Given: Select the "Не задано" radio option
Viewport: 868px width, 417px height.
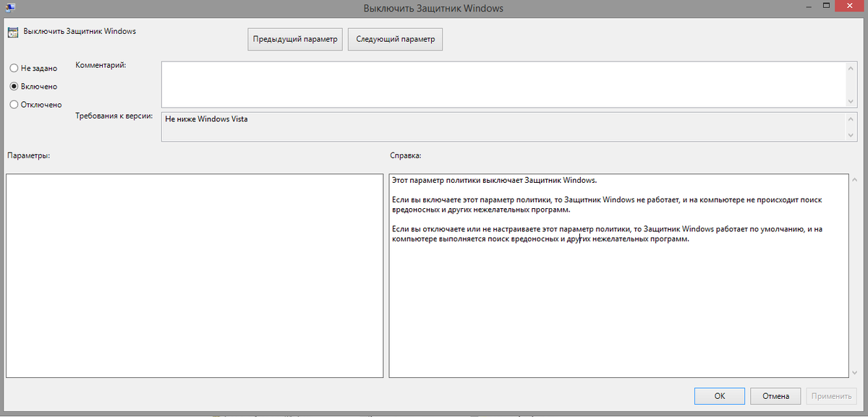Looking at the screenshot, I should coord(33,68).
